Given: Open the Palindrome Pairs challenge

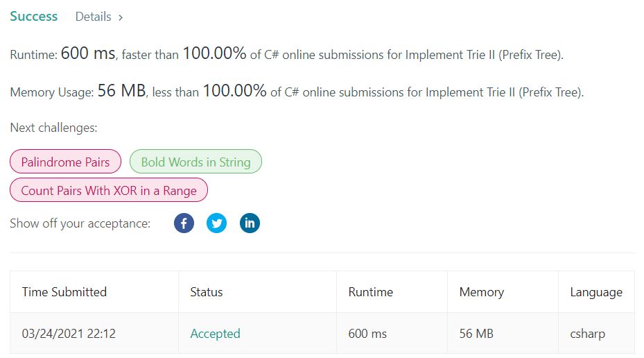Looking at the screenshot, I should click(x=65, y=162).
